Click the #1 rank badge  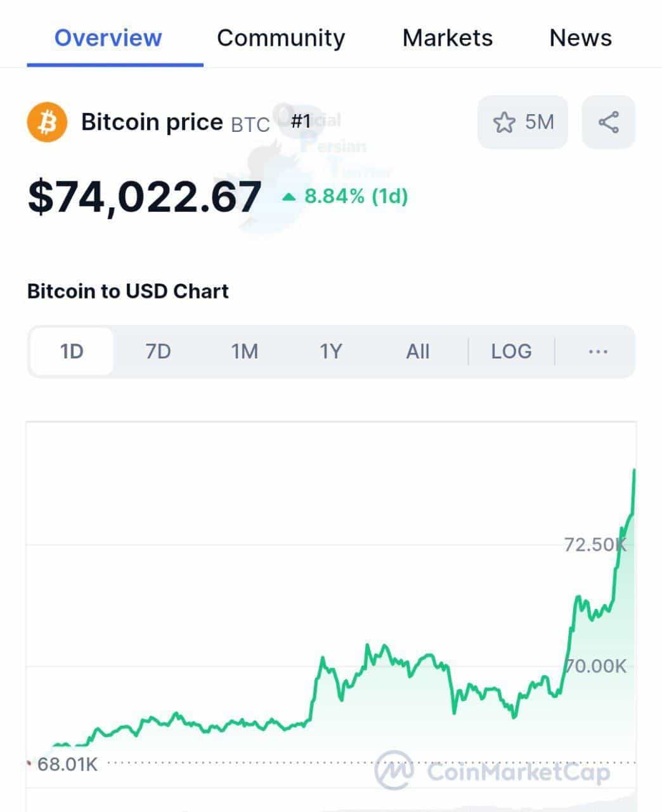coord(301,121)
